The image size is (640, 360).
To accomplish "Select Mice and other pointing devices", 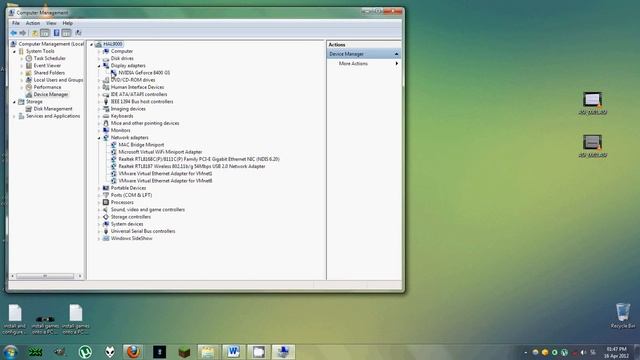I will [145, 123].
